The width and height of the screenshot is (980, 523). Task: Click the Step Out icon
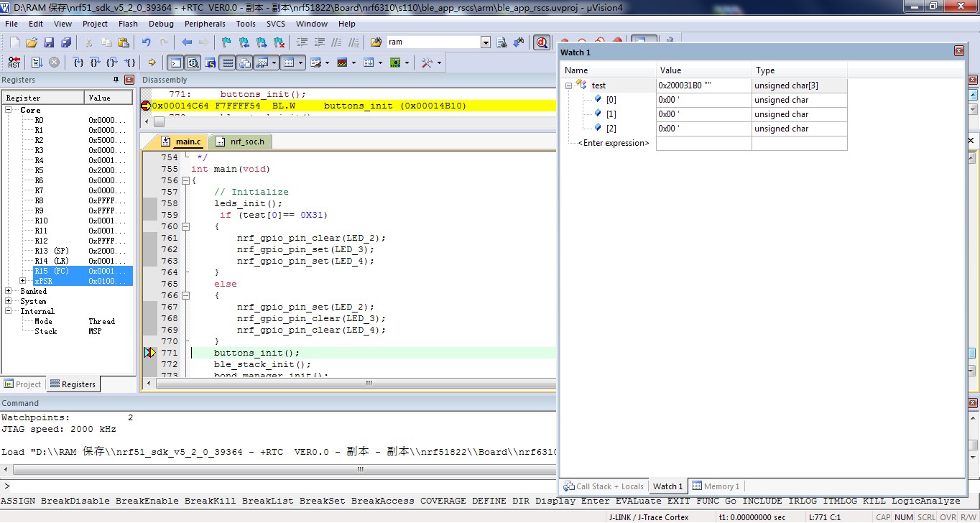tap(113, 63)
